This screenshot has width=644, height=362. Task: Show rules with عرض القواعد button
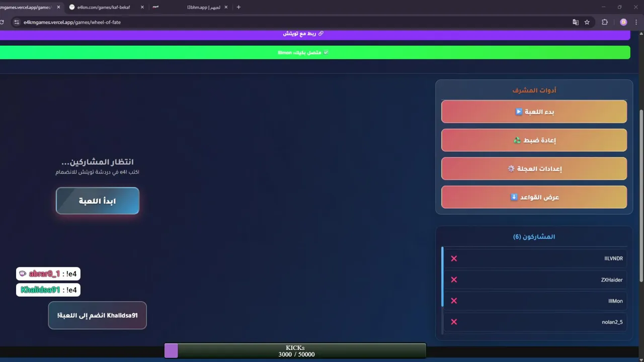click(534, 197)
